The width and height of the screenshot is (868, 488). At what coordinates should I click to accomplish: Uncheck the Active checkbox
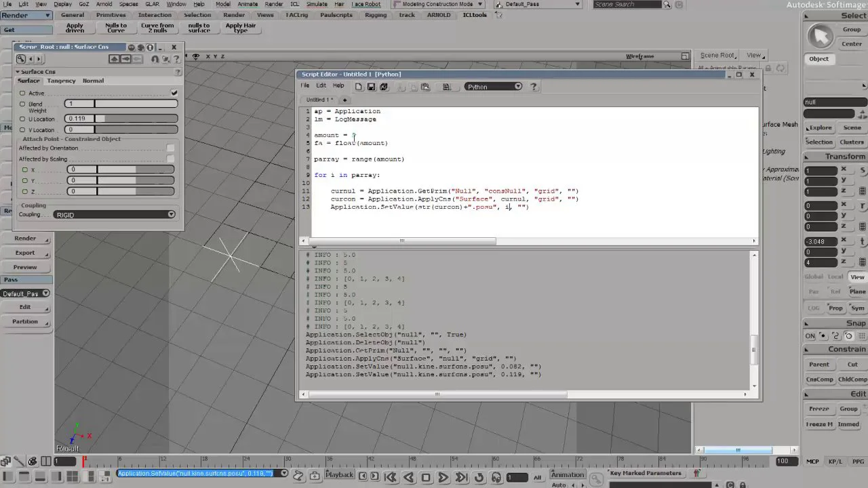(x=174, y=93)
